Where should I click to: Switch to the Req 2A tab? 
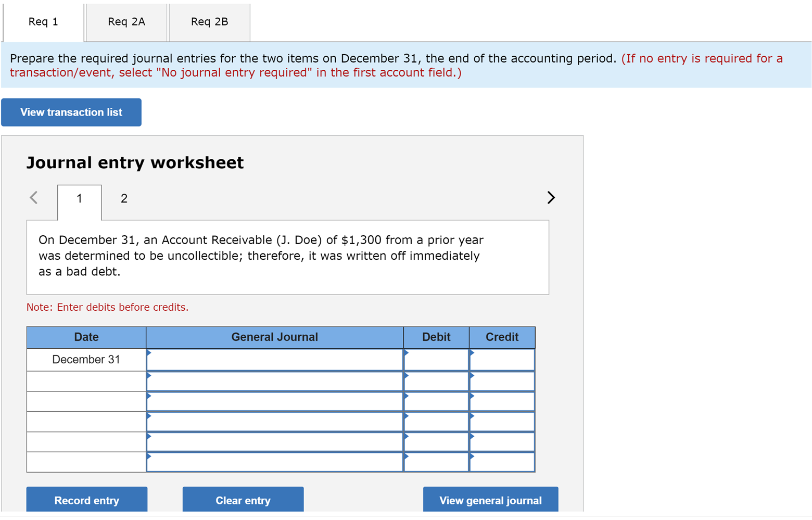[x=125, y=22]
